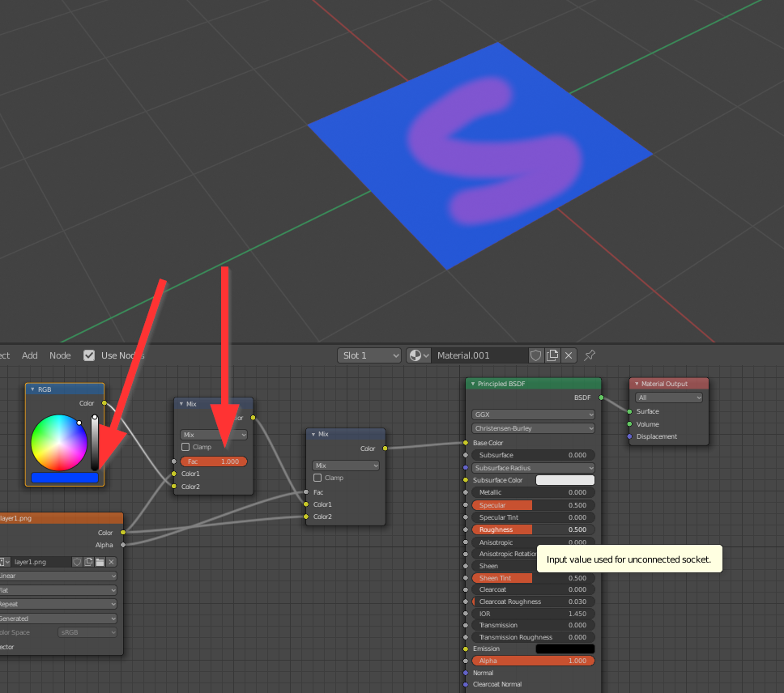Unlink Material.001 using the X icon
Image resolution: width=784 pixels, height=693 pixels.
[x=568, y=355]
